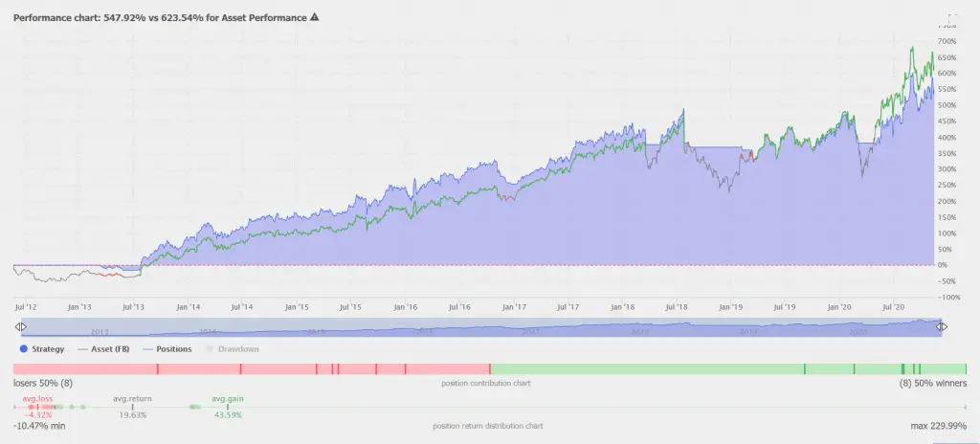Click the 300% y-axis label
The height and width of the screenshot is (444, 980).
948,169
